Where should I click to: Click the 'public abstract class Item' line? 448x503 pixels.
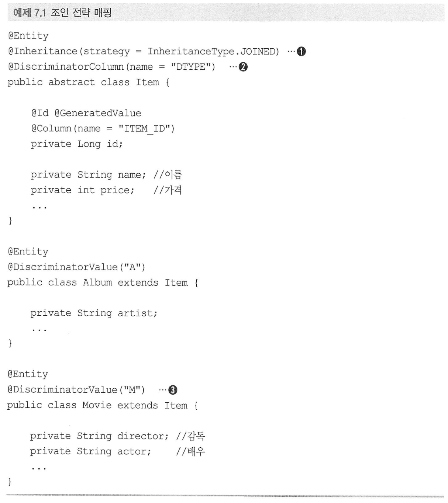coord(89,82)
